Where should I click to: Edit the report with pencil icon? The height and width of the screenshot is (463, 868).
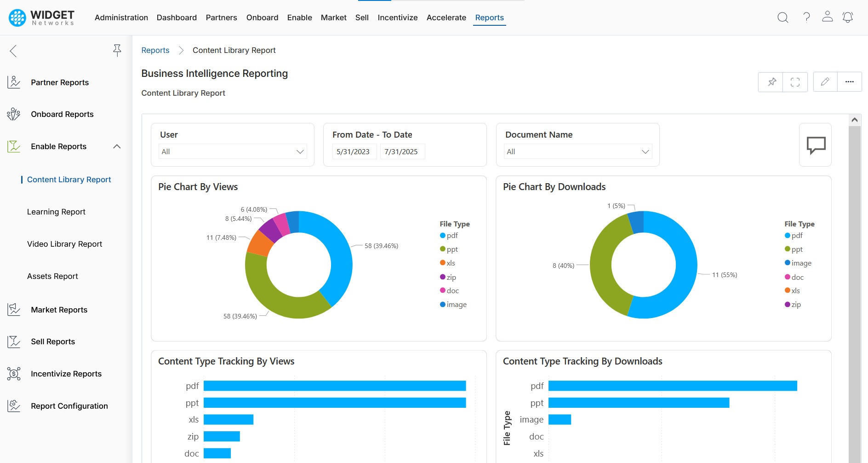coord(825,82)
